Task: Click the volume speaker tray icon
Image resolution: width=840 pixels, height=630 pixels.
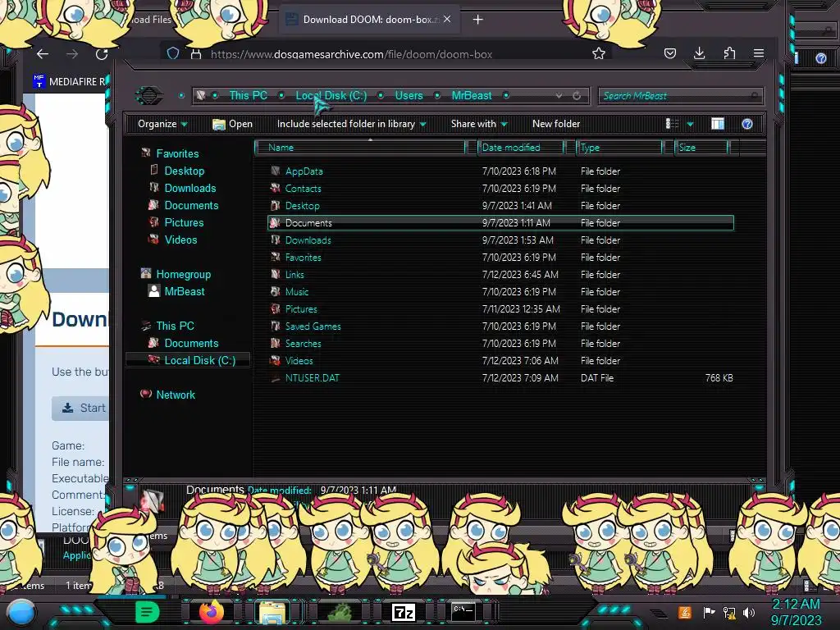Action: (750, 612)
